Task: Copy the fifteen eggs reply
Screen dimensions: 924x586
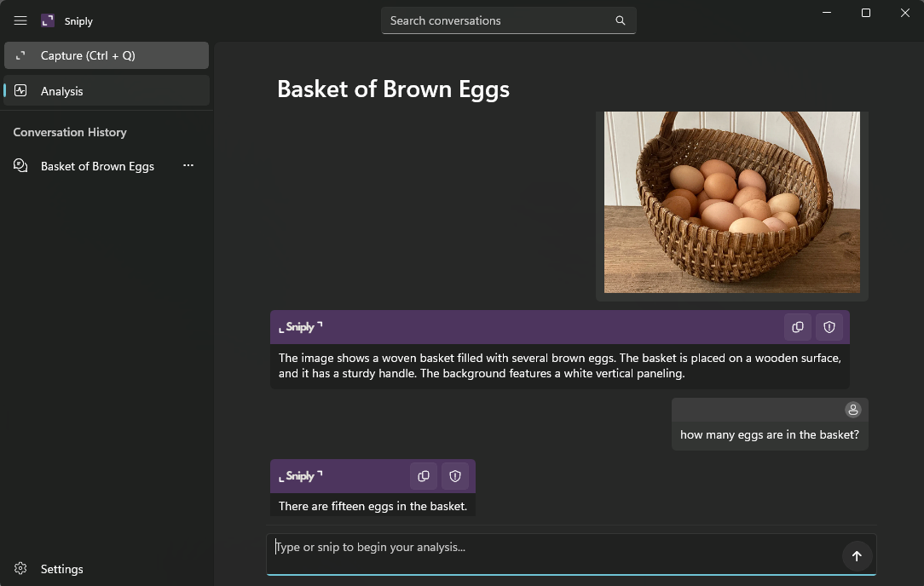Action: (424, 476)
